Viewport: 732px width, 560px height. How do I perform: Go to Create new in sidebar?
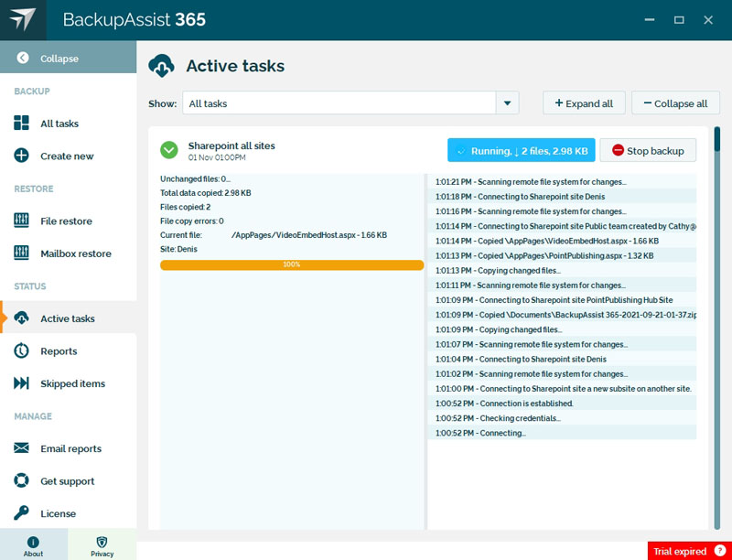click(x=68, y=156)
